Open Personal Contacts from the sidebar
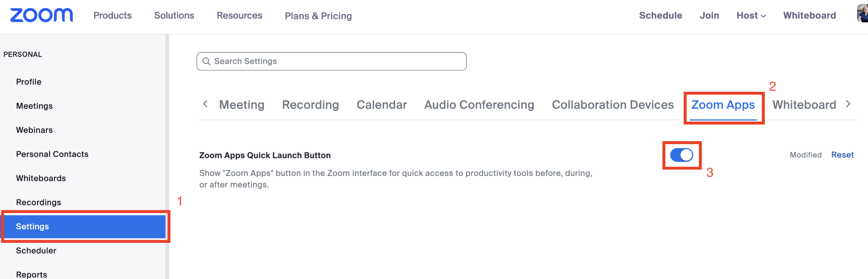This screenshot has width=868, height=279. [x=52, y=154]
